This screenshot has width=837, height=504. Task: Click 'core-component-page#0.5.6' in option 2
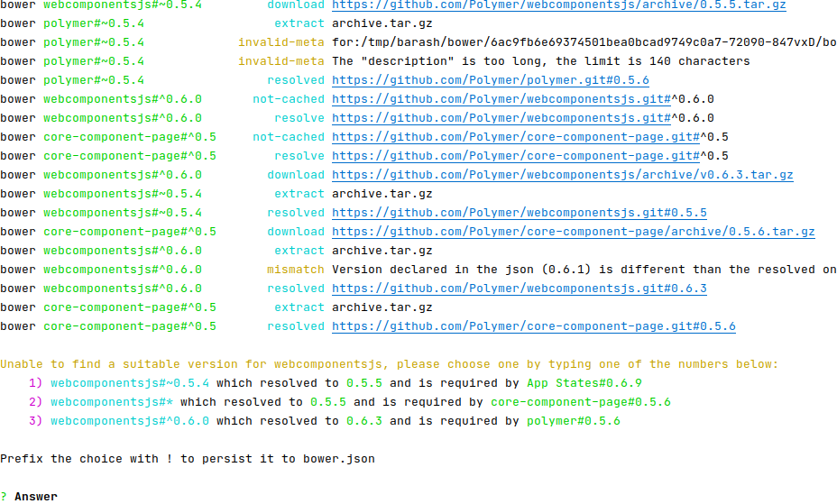581,402
